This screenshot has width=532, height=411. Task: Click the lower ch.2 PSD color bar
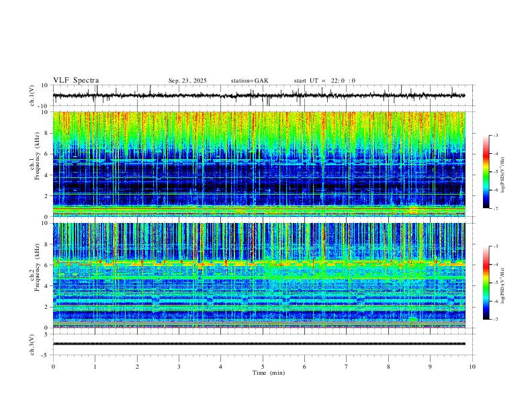(x=486, y=283)
